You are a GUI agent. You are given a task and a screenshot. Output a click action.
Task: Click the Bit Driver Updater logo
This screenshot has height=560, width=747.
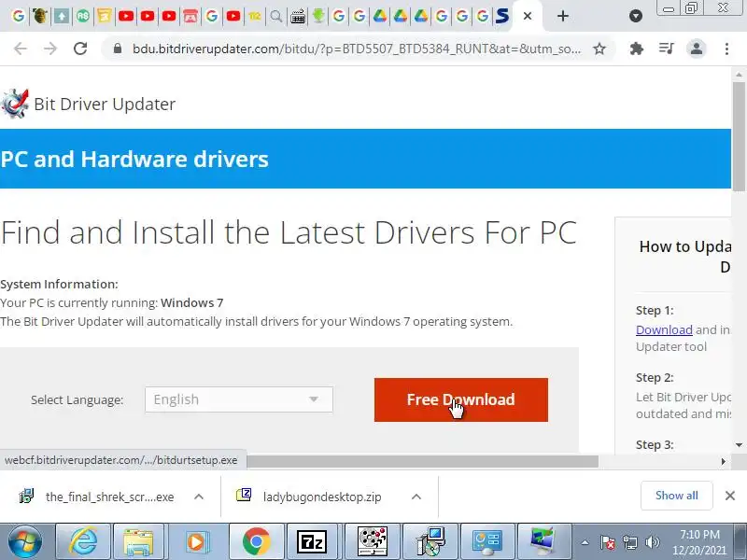(x=88, y=104)
